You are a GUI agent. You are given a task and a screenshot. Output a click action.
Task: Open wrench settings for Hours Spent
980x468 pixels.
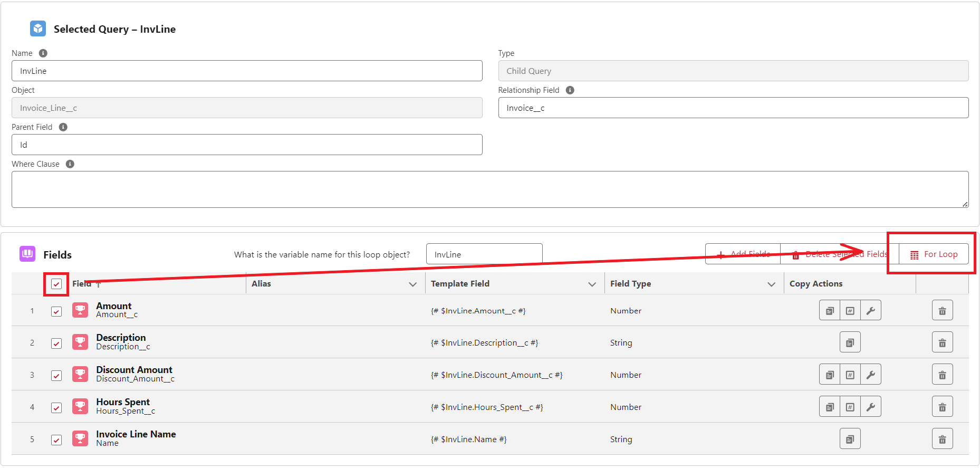pos(870,407)
